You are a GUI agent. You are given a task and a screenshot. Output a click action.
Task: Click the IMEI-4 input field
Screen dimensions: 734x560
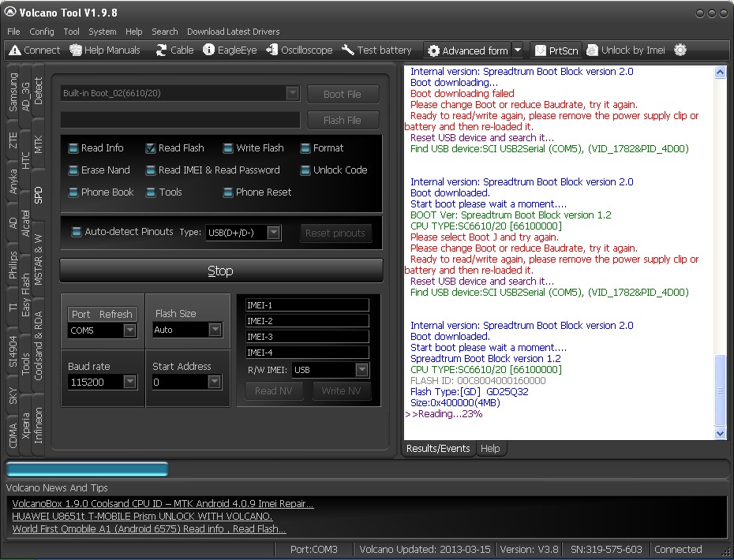pyautogui.click(x=307, y=353)
